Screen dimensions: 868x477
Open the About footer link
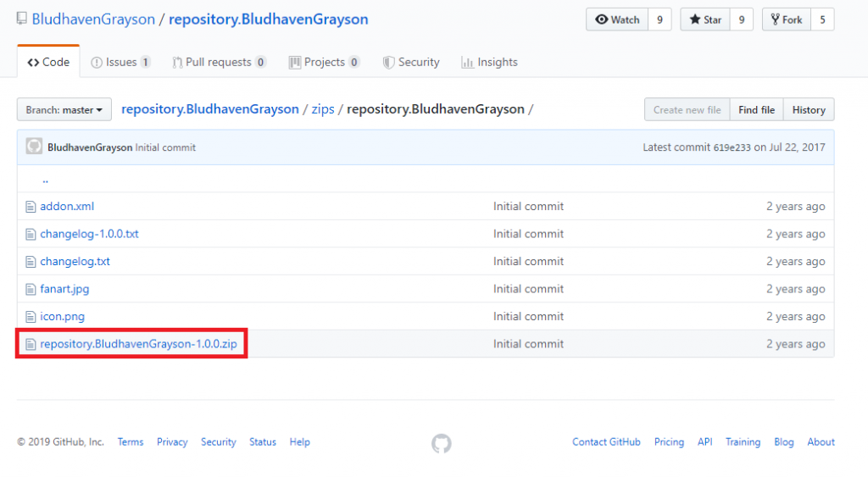[821, 441]
